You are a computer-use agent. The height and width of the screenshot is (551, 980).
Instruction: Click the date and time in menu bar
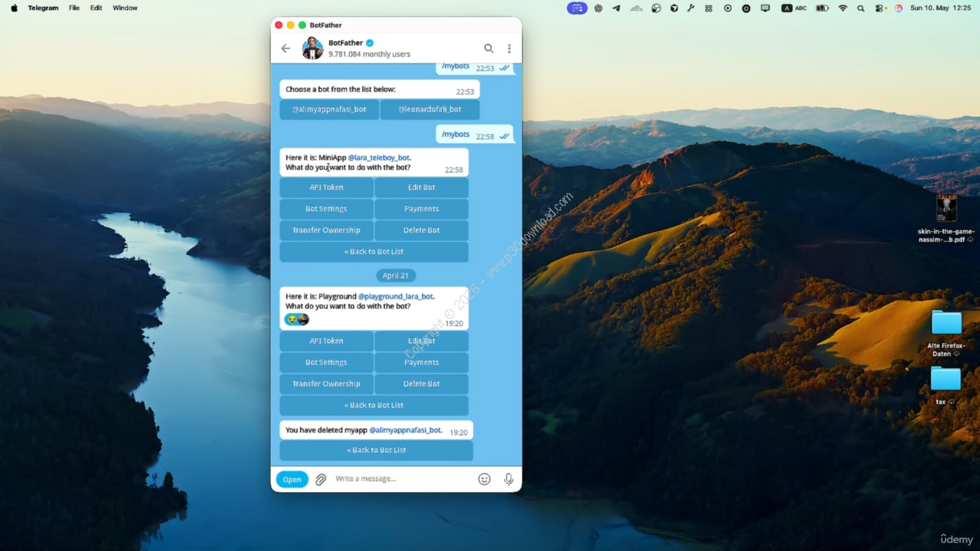coord(941,8)
